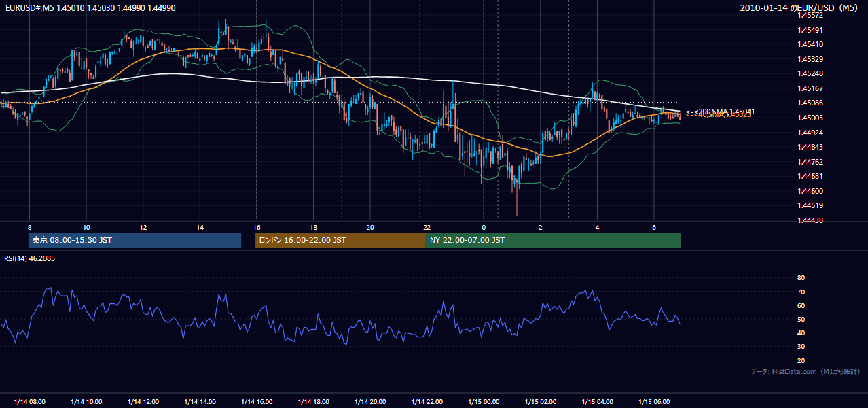
Task: Click the RSI 20 level label
Action: [x=801, y=360]
